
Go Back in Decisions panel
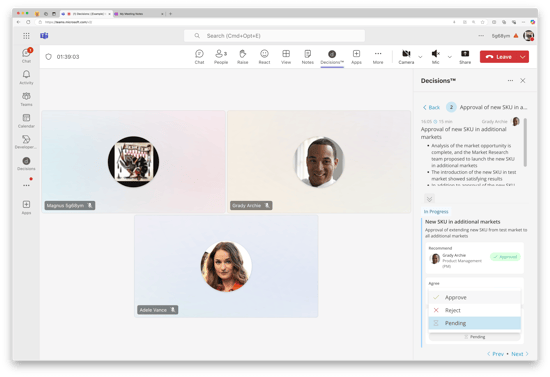click(431, 107)
